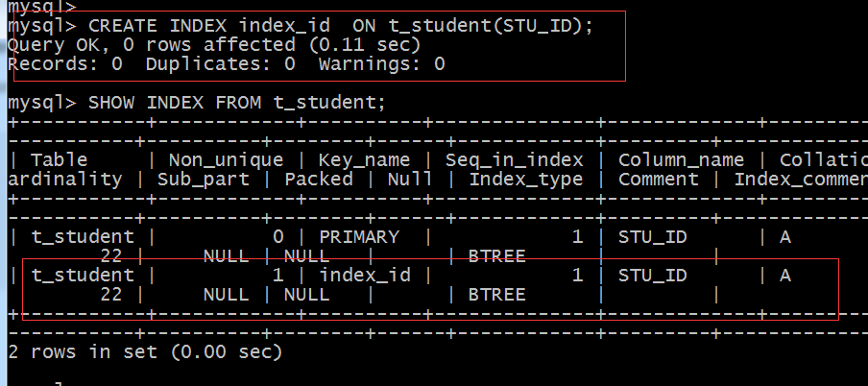Click the CREATE INDEX command text

[x=341, y=26]
